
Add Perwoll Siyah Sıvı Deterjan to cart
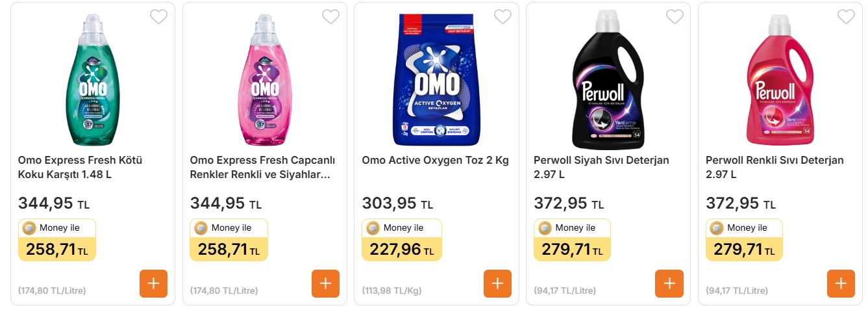[x=669, y=283]
